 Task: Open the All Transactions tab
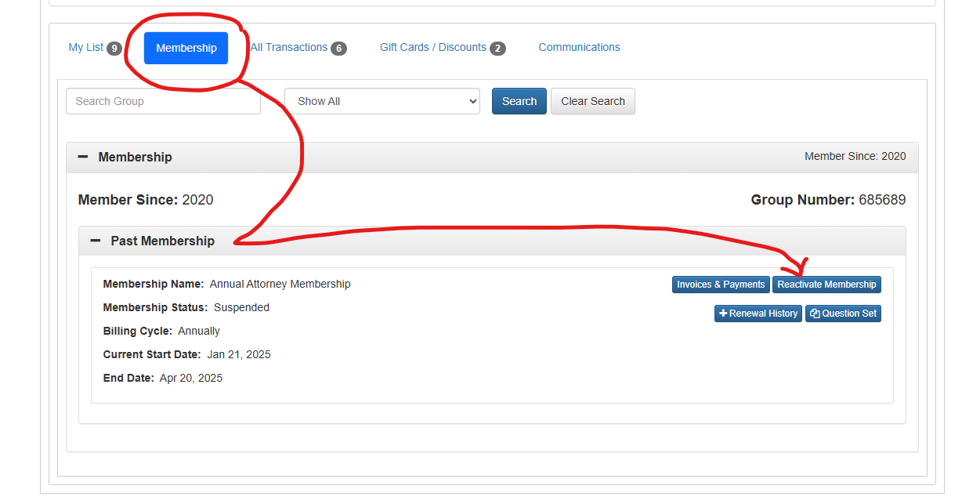pos(290,48)
